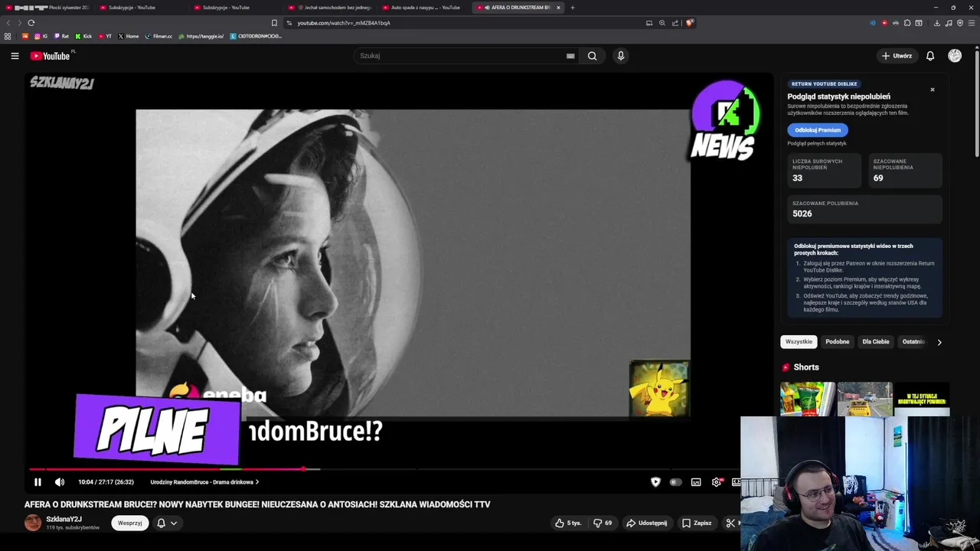This screenshot has height=551, width=980.
Task: Pause the video playback
Action: click(38, 482)
